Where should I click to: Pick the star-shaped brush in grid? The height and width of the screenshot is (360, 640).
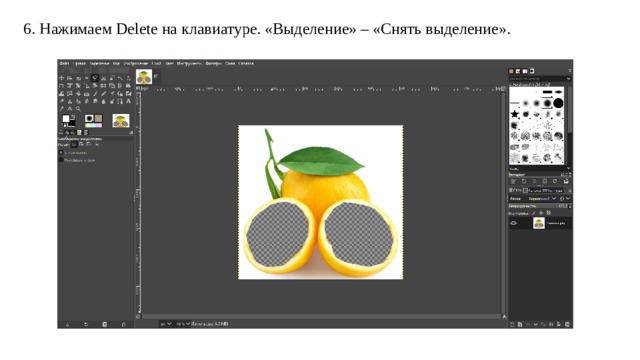[515, 114]
